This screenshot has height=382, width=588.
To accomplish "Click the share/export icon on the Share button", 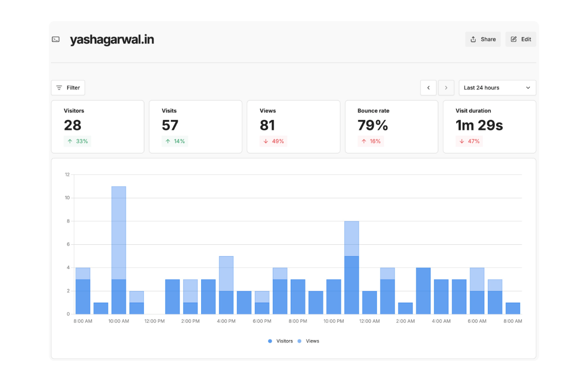I will tap(473, 39).
